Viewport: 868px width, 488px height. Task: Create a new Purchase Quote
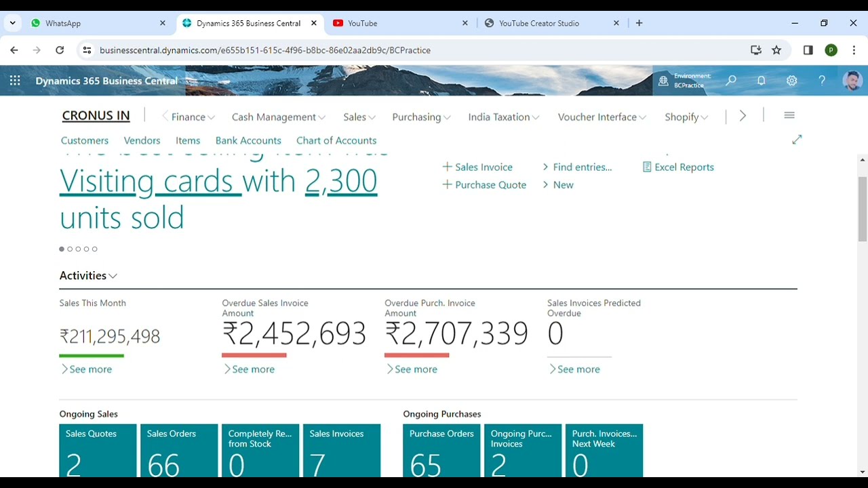(484, 184)
